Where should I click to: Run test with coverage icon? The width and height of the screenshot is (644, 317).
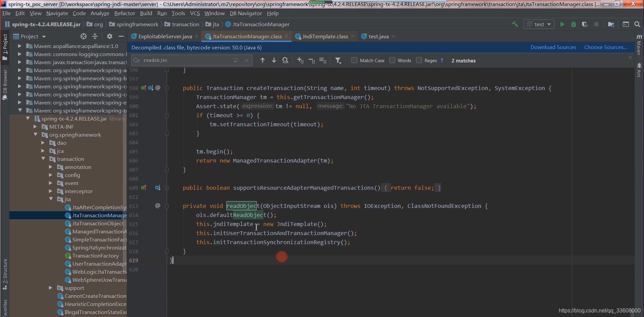click(x=585, y=24)
